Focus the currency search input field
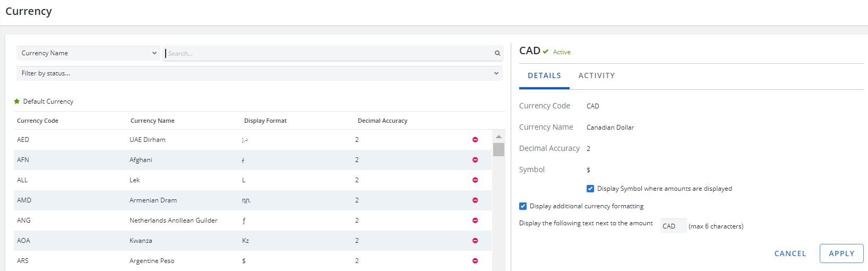Image resolution: width=868 pixels, height=271 pixels. pyautogui.click(x=329, y=53)
